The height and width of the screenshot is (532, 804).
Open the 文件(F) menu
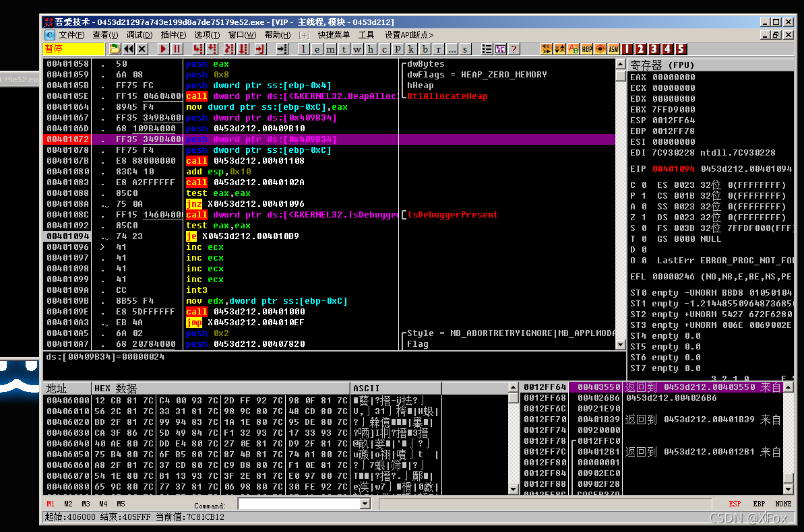(x=71, y=35)
